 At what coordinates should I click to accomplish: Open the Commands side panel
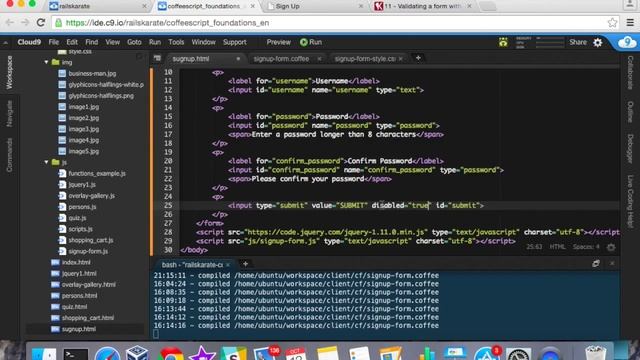[9, 155]
